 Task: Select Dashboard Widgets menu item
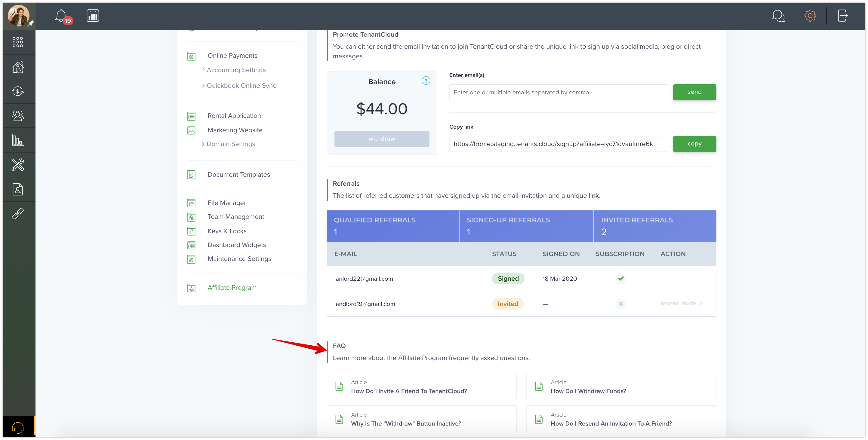(236, 245)
